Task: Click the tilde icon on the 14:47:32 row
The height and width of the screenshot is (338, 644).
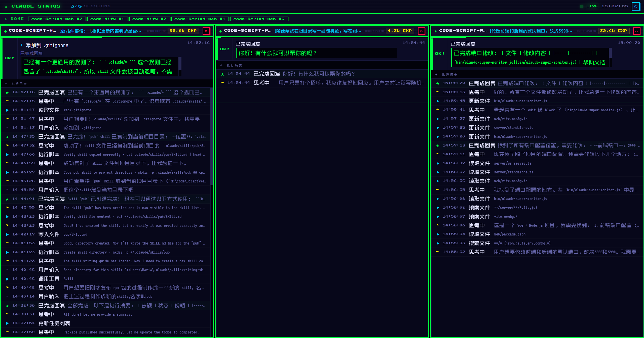Action: [x=7, y=146]
